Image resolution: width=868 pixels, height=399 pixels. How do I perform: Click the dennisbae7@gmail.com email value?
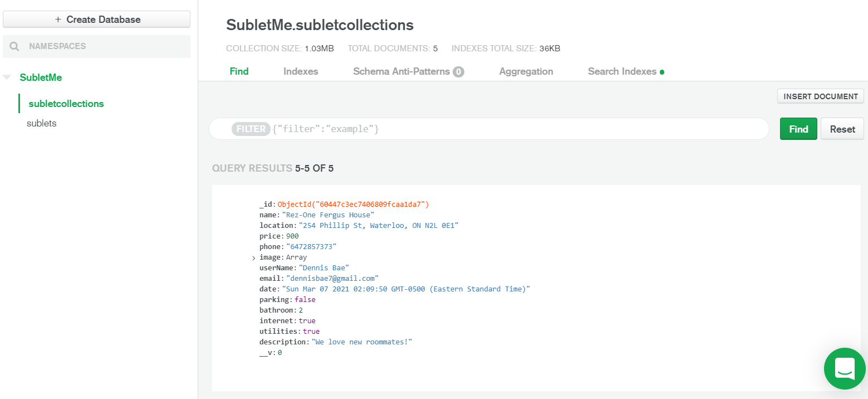tap(332, 278)
